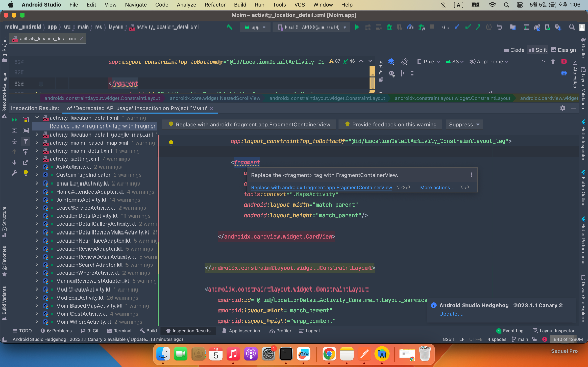The width and height of the screenshot is (588, 367).
Task: Click the Export inspection results icon
Action: 26,162
